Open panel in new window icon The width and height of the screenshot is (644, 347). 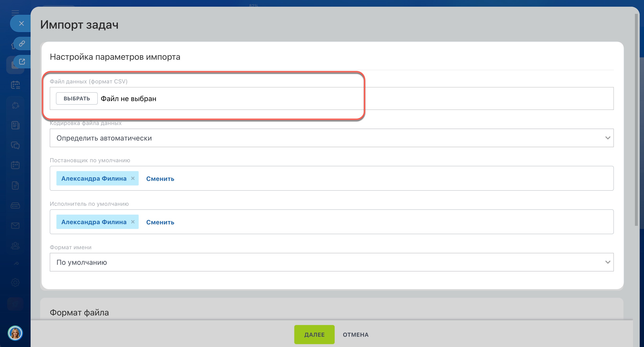[x=22, y=62]
